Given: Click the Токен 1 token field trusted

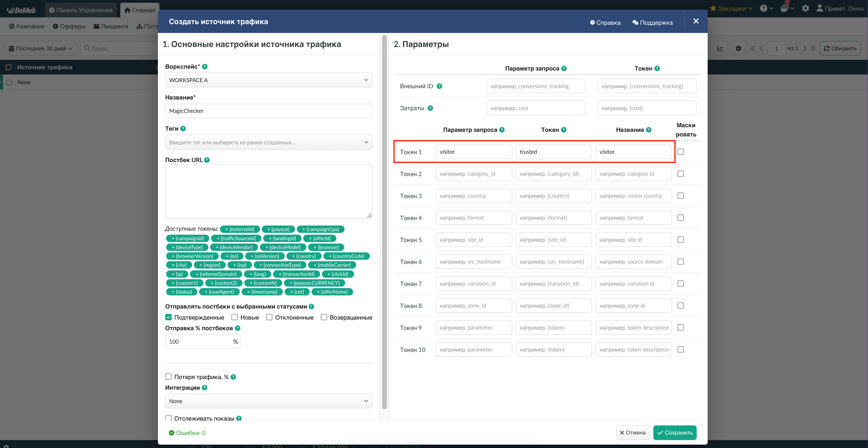Looking at the screenshot, I should (x=554, y=152).
